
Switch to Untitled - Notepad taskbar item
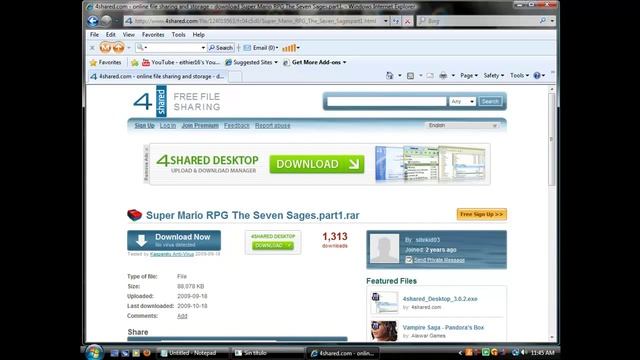click(192, 353)
